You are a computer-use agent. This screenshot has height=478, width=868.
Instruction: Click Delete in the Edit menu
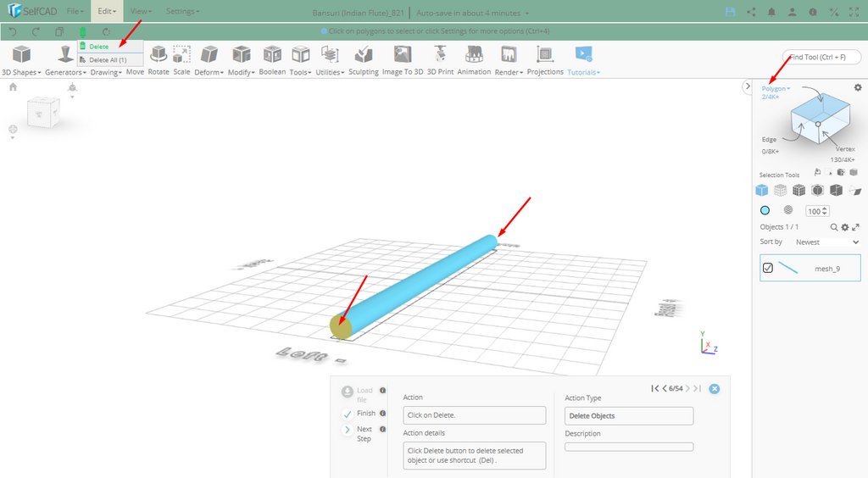(98, 47)
